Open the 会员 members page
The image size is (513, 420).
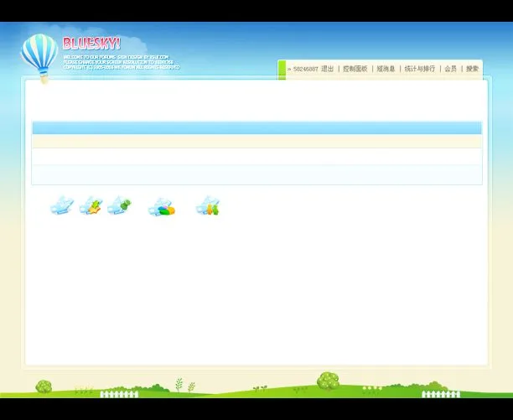[x=450, y=70]
